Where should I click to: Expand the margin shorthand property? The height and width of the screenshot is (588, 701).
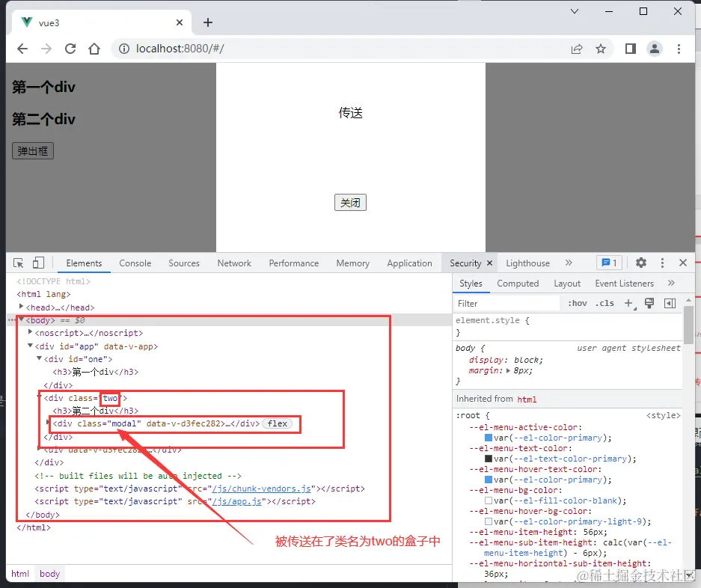click(508, 371)
